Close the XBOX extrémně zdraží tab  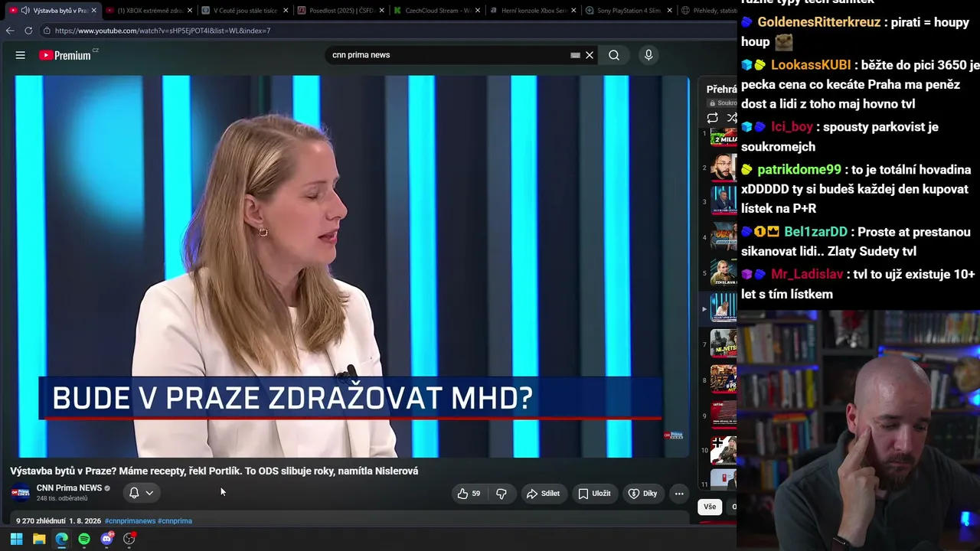click(x=190, y=11)
